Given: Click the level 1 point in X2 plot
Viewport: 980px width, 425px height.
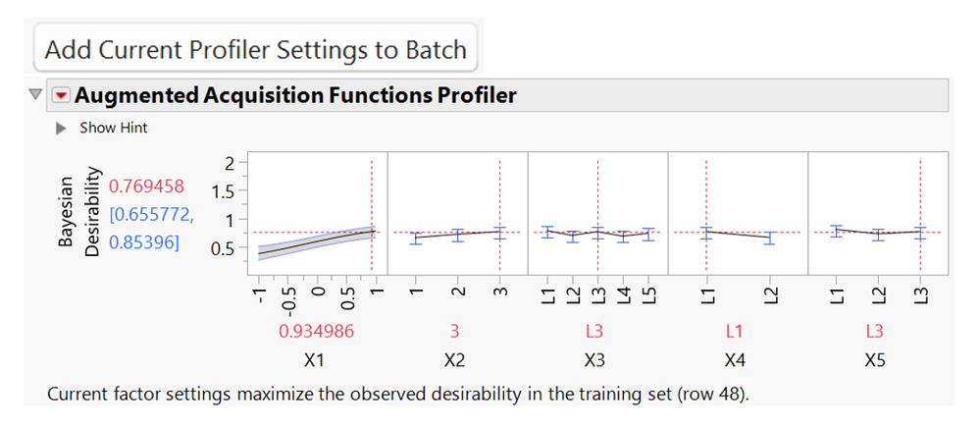Looking at the screenshot, I should (417, 238).
